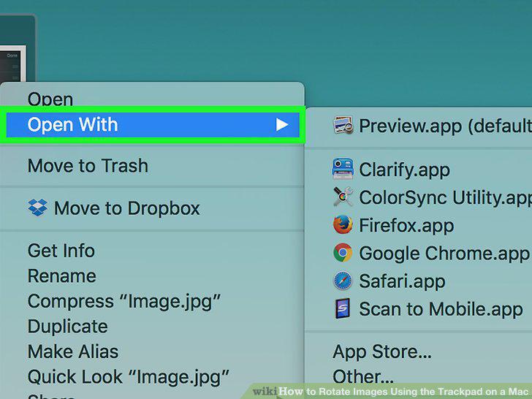Click the Scan to Mobile icon

point(343,308)
